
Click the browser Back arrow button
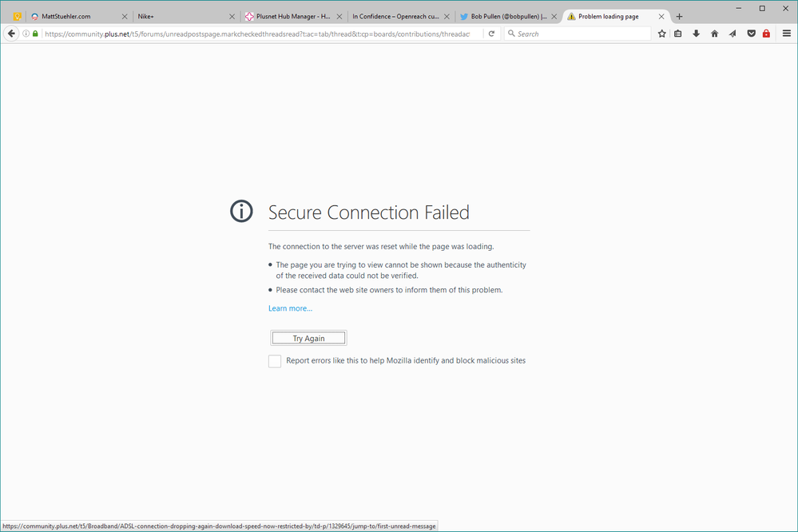click(12, 34)
